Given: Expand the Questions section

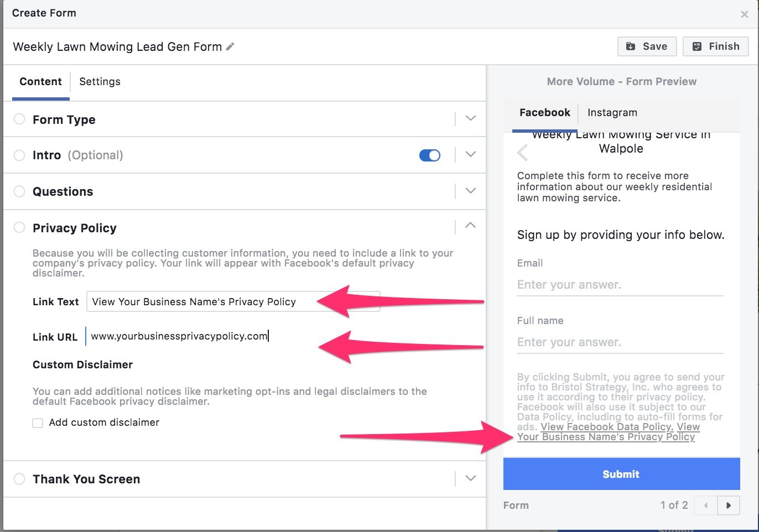Looking at the screenshot, I should 470,191.
